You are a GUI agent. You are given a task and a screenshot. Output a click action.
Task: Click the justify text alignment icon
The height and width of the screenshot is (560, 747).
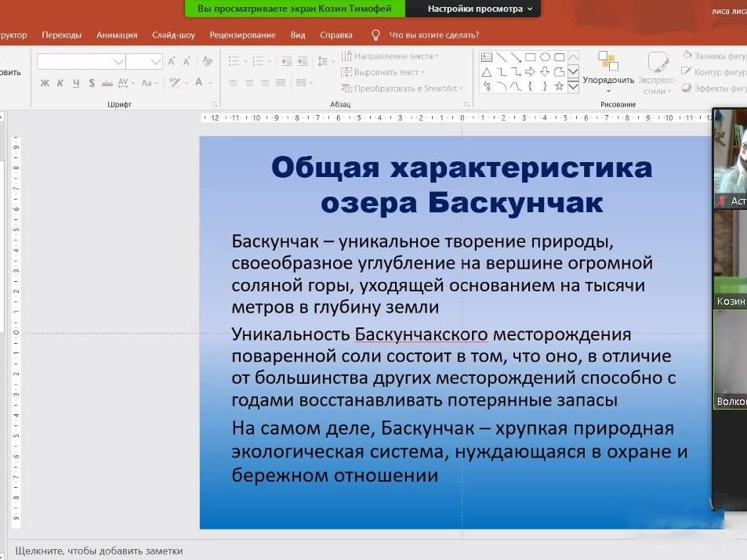coord(281,83)
